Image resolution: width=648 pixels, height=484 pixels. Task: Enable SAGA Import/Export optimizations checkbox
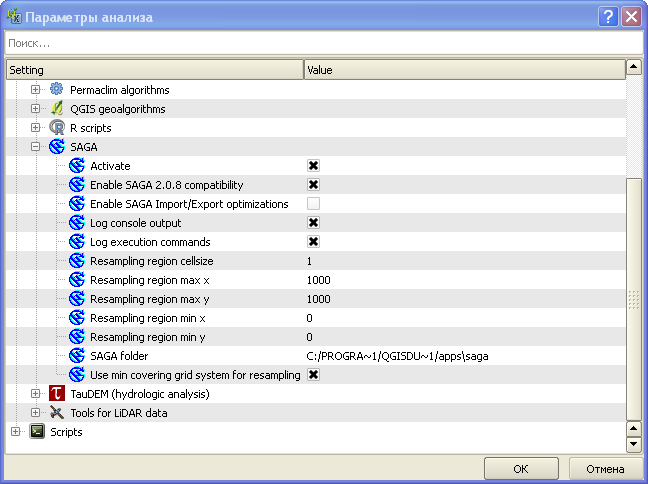click(x=313, y=204)
